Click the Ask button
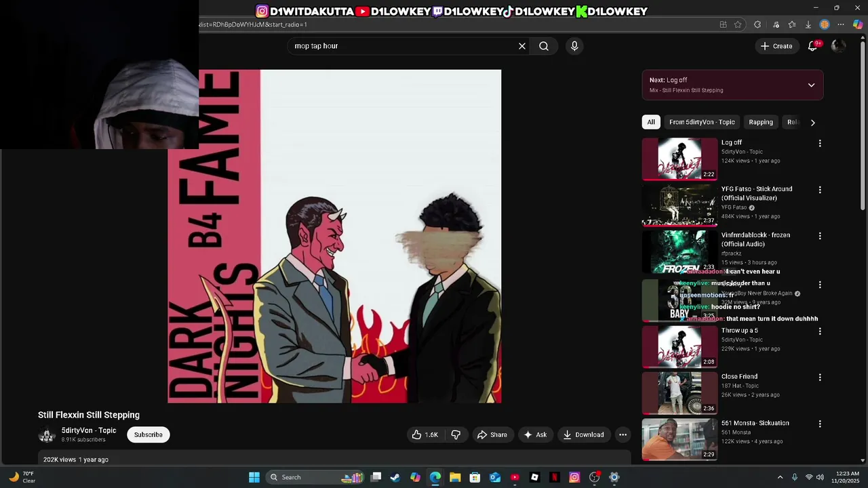The width and height of the screenshot is (868, 488). (535, 435)
